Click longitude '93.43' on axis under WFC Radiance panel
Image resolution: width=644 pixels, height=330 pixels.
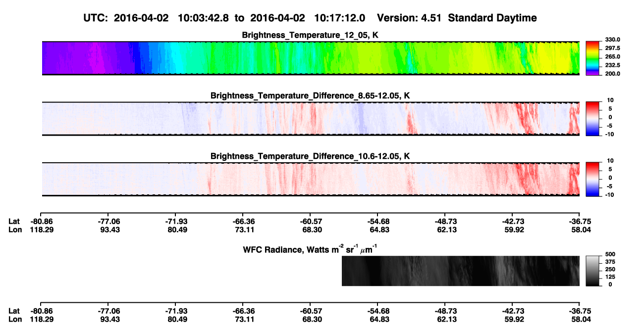(109, 319)
